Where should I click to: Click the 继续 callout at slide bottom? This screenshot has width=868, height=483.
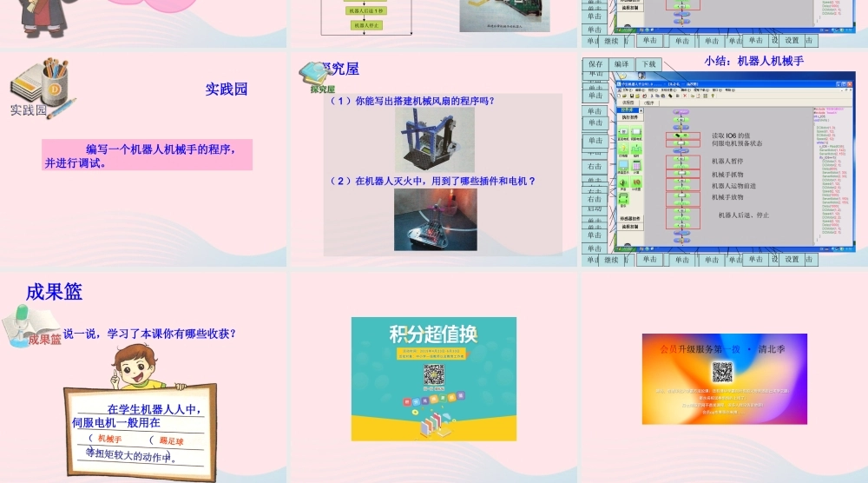pyautogui.click(x=611, y=259)
